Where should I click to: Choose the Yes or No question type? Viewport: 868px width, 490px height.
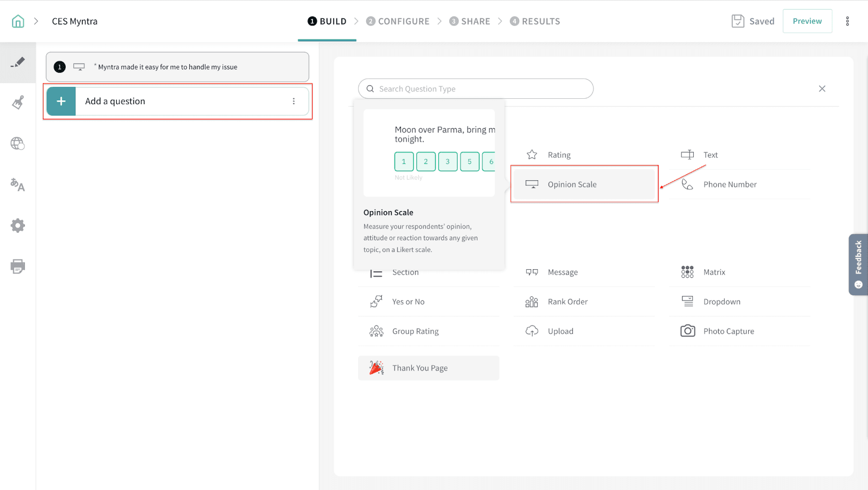[x=408, y=302]
